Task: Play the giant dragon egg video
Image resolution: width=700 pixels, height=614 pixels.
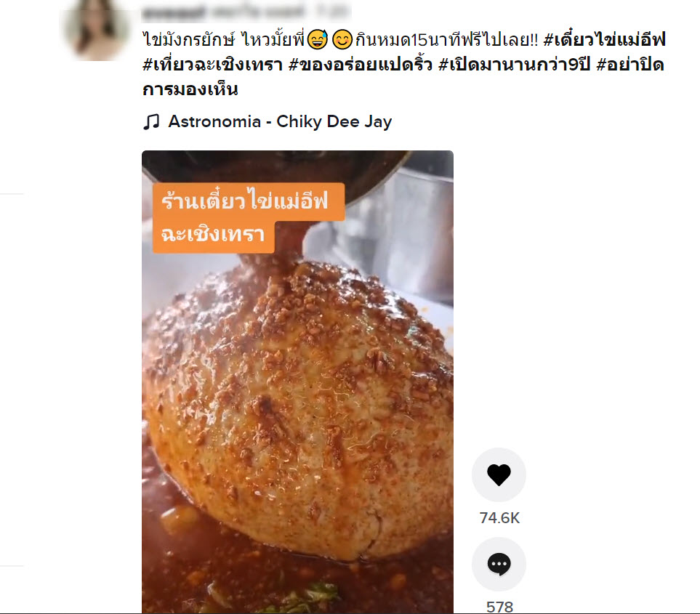Action: point(297,382)
